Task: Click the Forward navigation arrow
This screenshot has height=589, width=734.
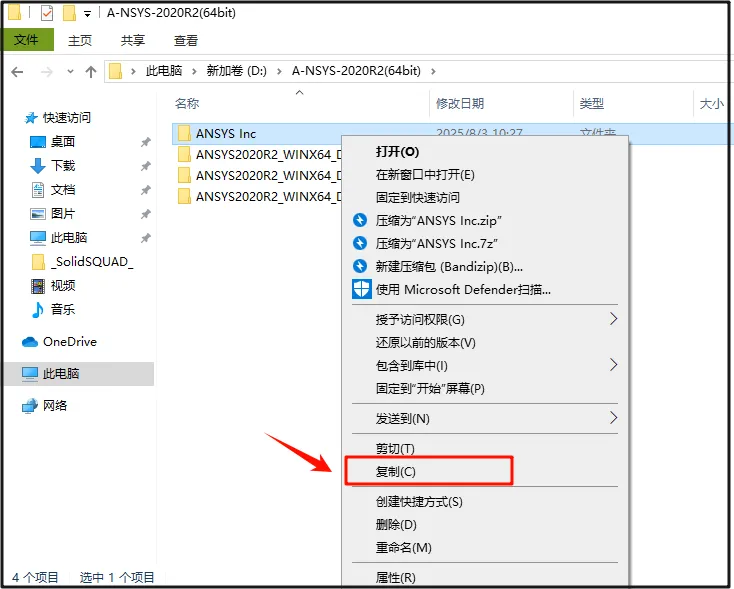Action: pyautogui.click(x=46, y=72)
